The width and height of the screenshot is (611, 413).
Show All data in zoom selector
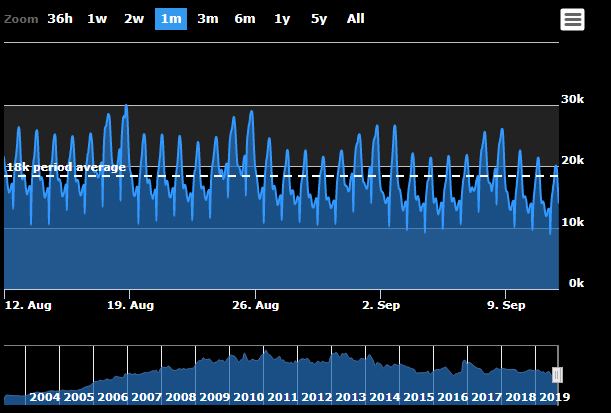355,19
